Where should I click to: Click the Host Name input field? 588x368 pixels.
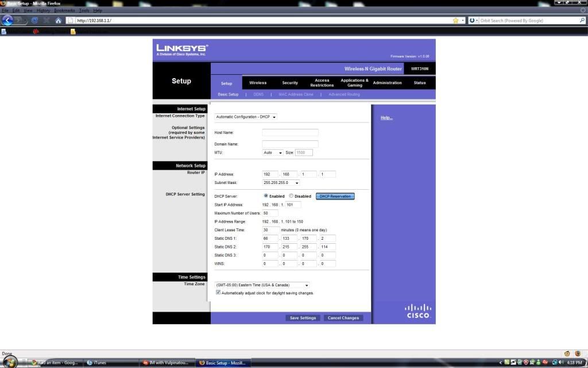pos(290,132)
